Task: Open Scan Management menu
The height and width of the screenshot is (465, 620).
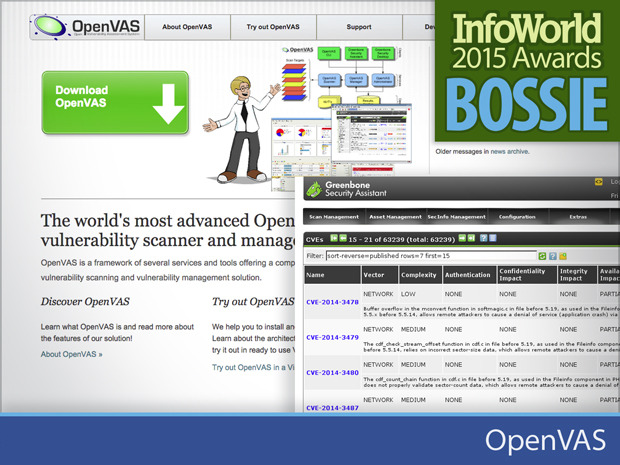Action: [x=334, y=216]
